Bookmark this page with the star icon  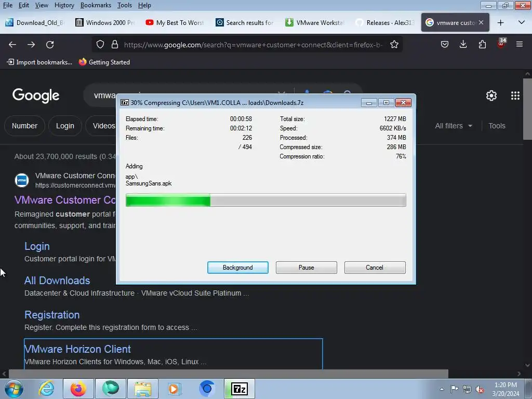click(394, 45)
